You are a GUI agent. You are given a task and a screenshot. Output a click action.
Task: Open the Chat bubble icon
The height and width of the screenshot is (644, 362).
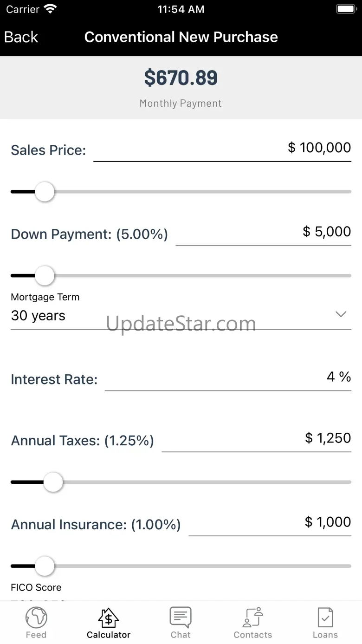181,618
